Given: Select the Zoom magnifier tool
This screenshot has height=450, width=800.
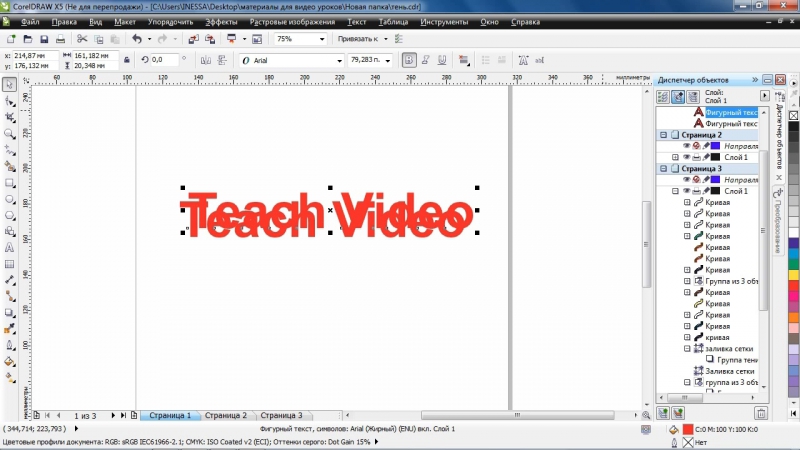Looking at the screenshot, I should pos(10,133).
